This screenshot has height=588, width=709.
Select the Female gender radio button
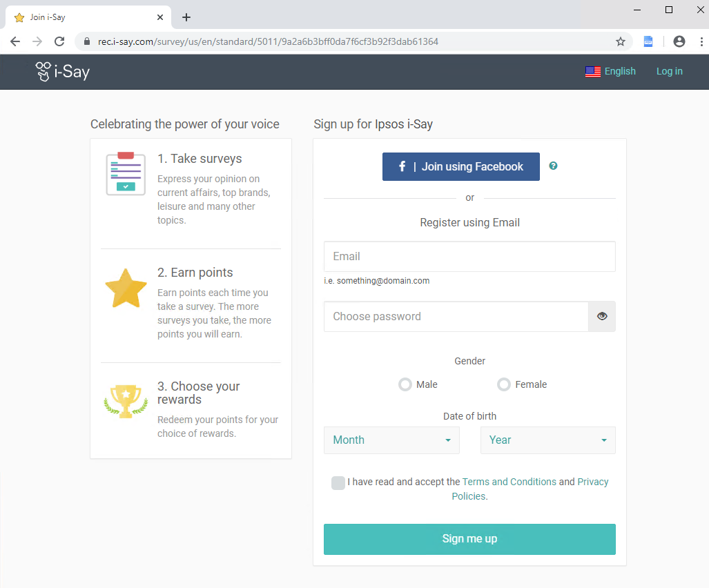point(503,384)
